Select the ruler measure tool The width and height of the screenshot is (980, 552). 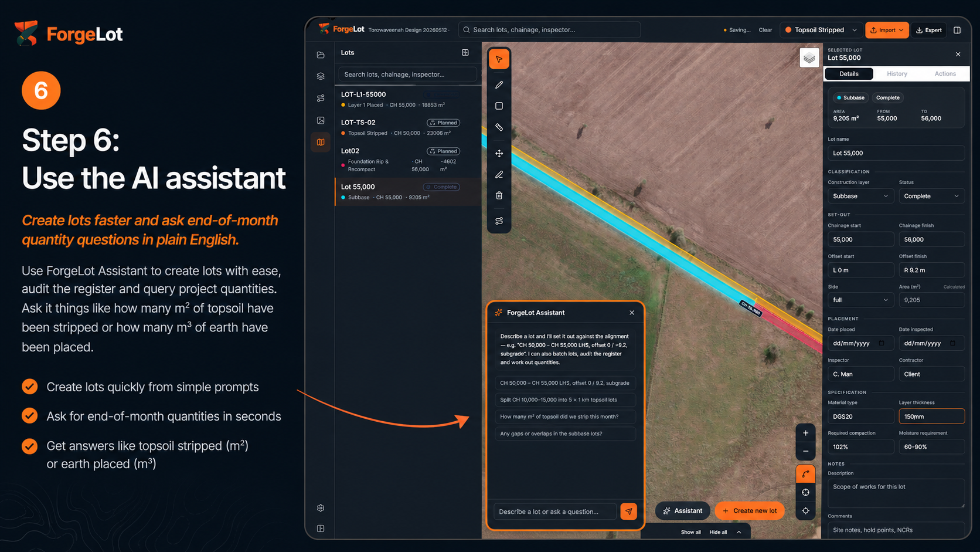tap(499, 127)
